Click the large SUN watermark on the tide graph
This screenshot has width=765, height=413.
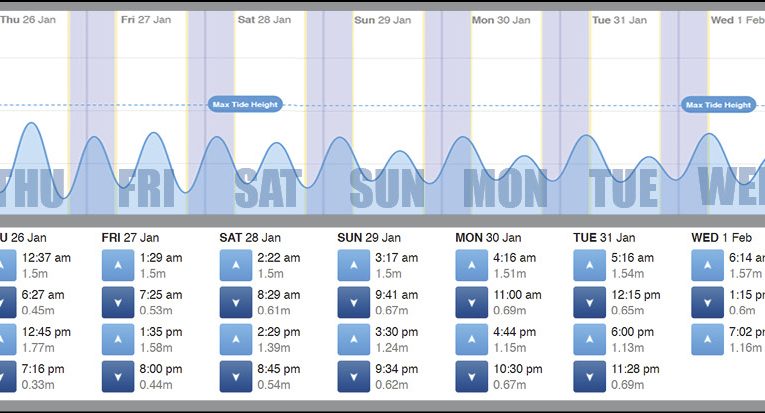(388, 188)
